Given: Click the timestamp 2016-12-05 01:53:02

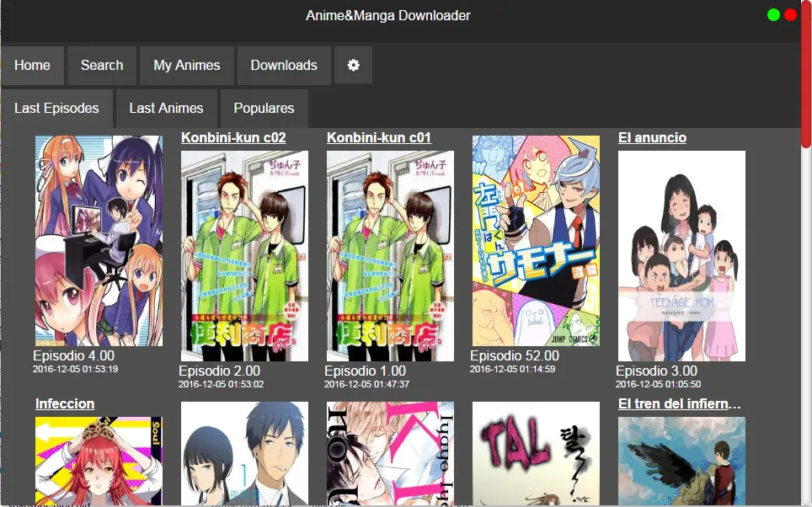Looking at the screenshot, I should pos(222,384).
